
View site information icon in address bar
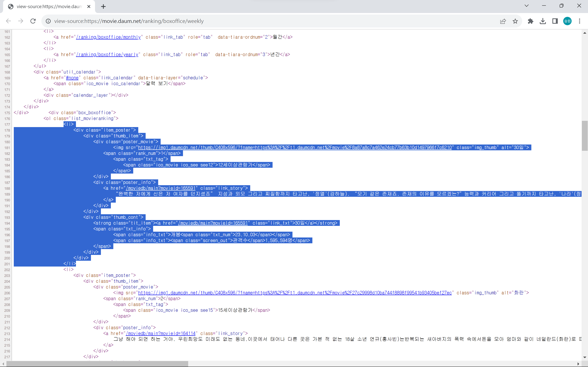48,21
